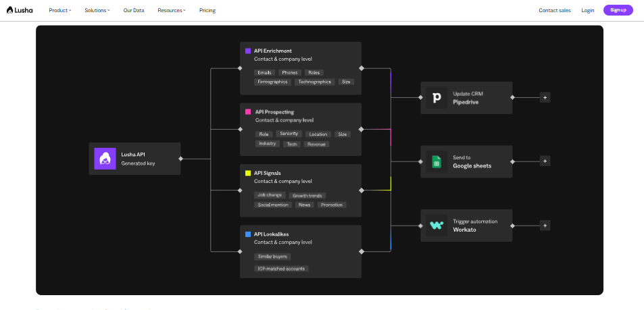Click the Pipedrive logo icon
The width and height of the screenshot is (644, 310).
tap(437, 98)
